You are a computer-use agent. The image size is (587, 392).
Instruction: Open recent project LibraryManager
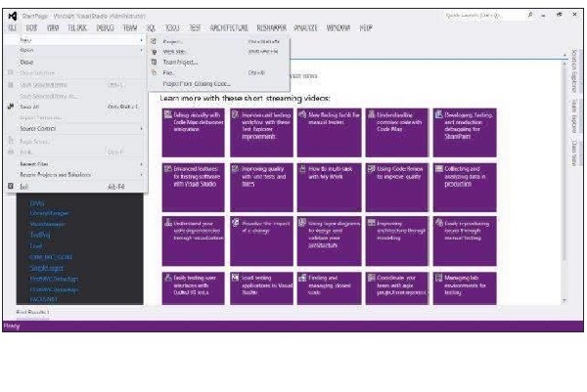[x=50, y=213]
